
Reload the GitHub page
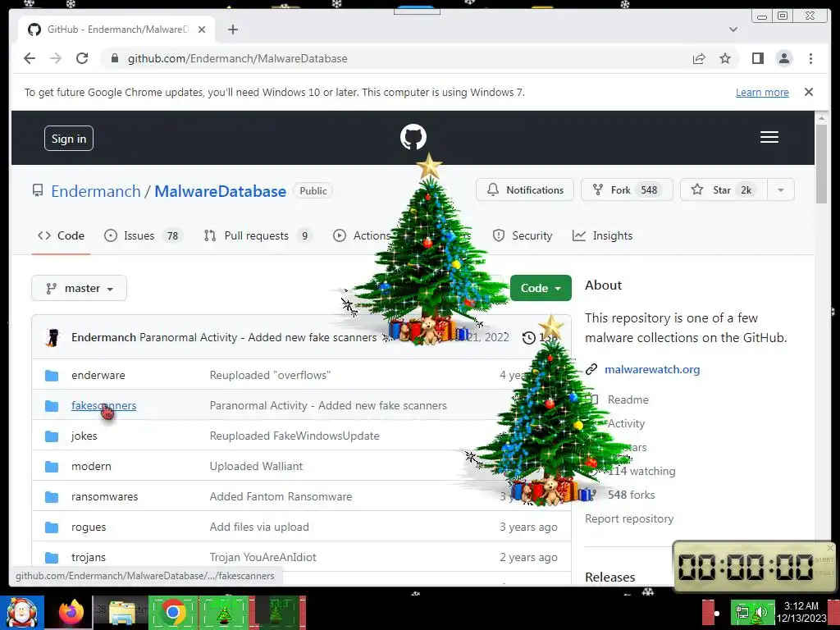click(82, 58)
